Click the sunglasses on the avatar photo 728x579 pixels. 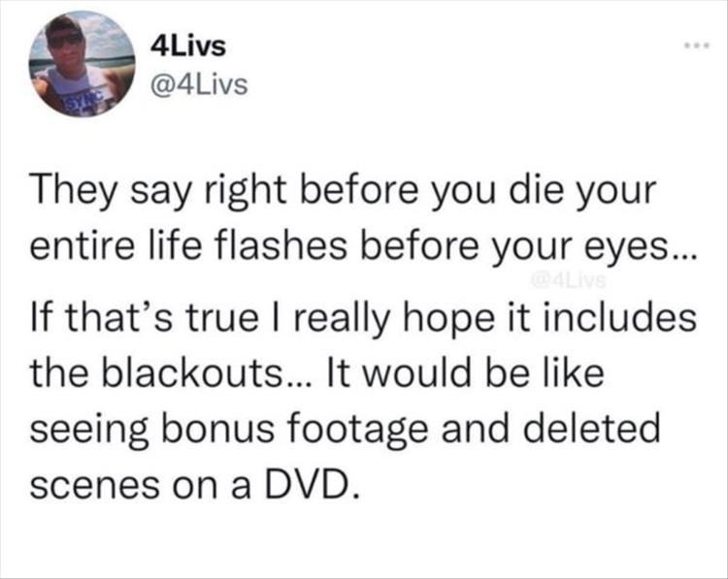point(65,40)
